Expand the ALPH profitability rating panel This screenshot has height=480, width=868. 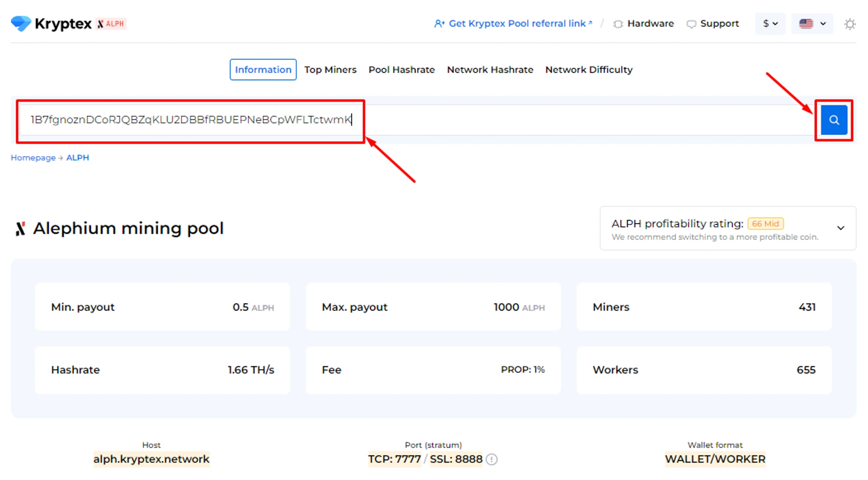point(840,228)
